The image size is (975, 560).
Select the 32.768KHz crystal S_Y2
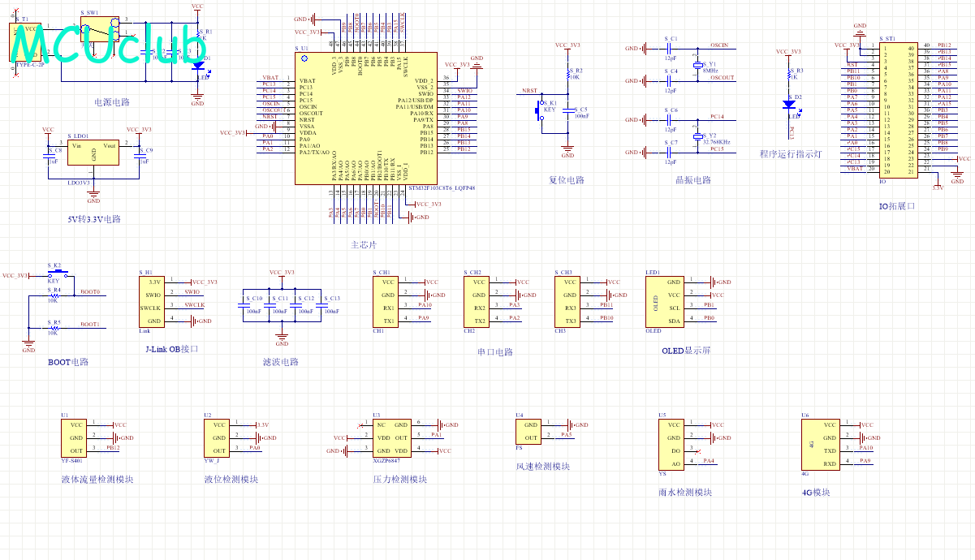tap(697, 136)
